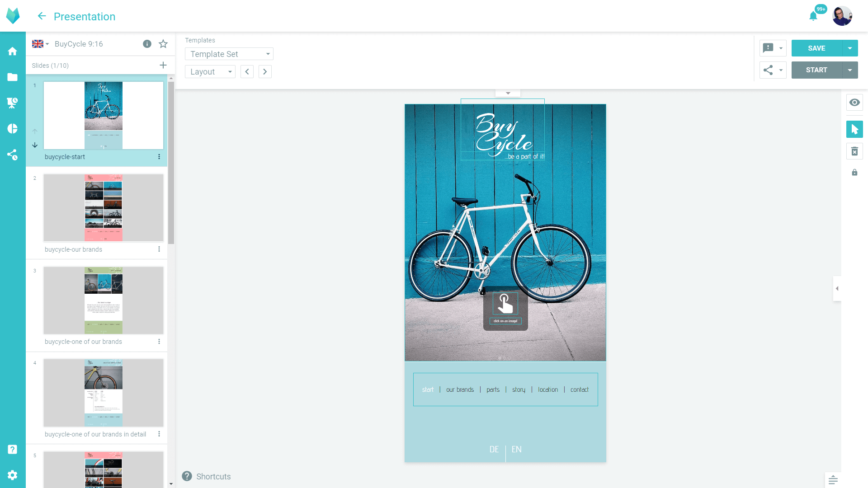Open the user profile avatar

(x=842, y=16)
